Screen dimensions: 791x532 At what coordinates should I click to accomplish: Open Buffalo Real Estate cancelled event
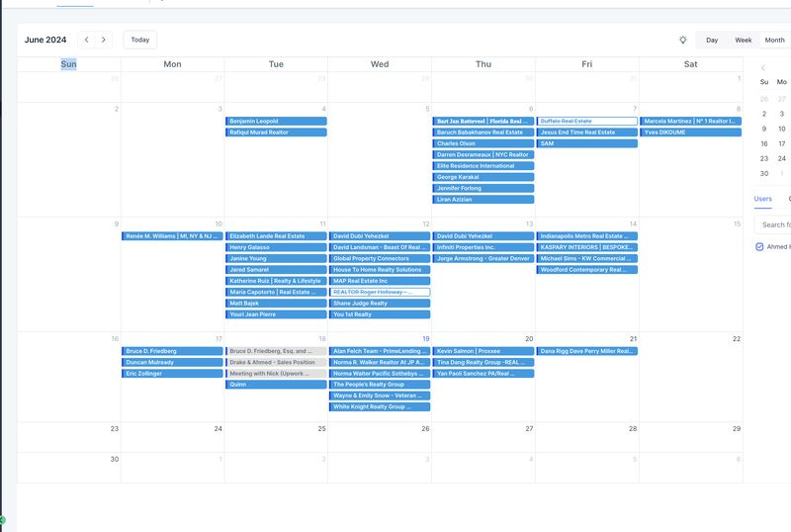click(x=586, y=122)
